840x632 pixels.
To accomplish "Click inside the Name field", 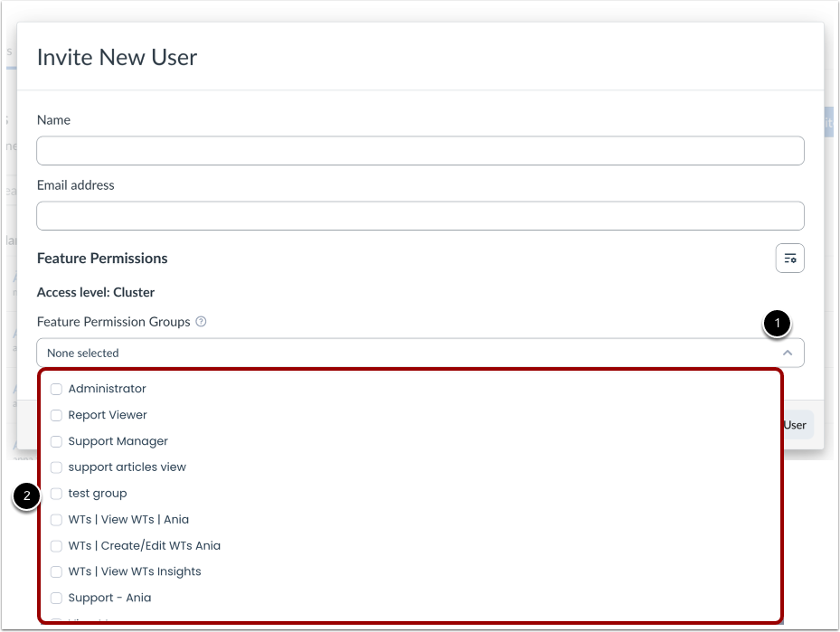I will click(420, 150).
